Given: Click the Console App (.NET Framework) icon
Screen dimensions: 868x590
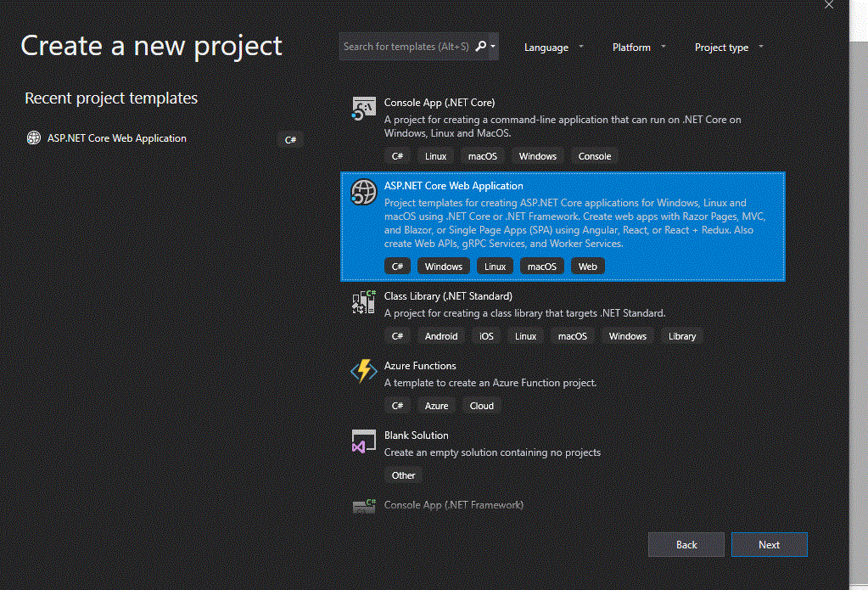Looking at the screenshot, I should tap(363, 504).
